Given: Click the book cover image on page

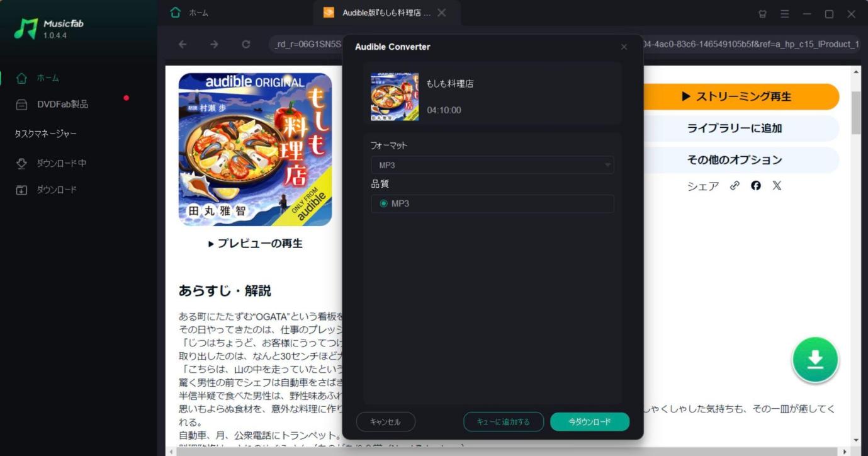Looking at the screenshot, I should tap(255, 149).
